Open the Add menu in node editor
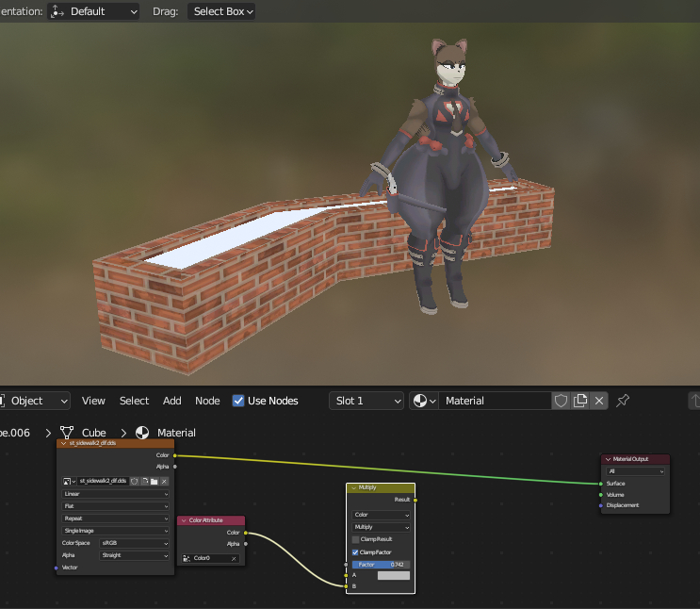 pyautogui.click(x=171, y=401)
